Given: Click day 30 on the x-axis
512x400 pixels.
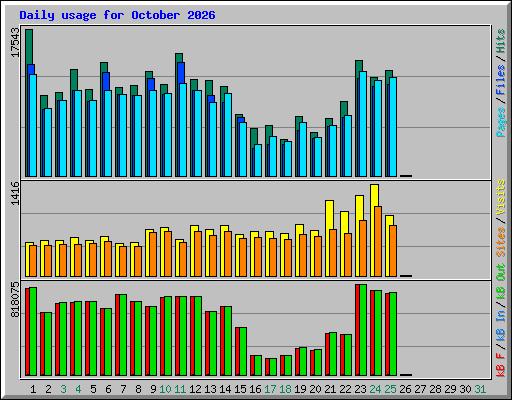Looking at the screenshot, I should (x=465, y=389).
